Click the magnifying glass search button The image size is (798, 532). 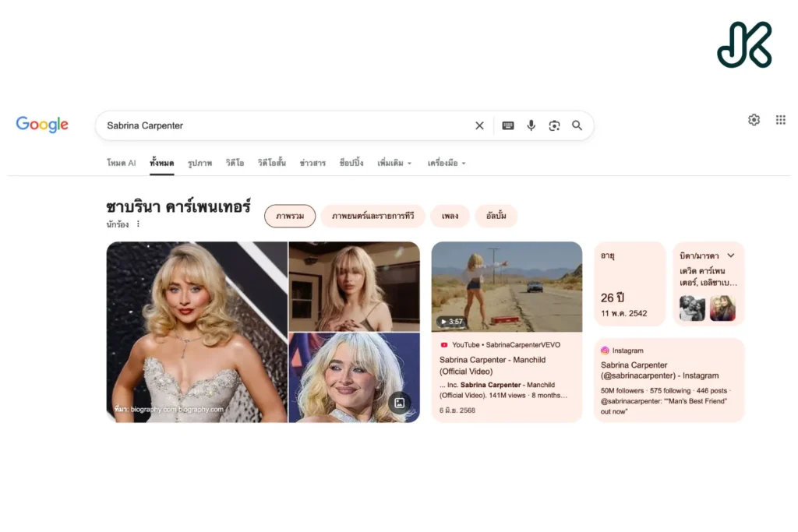pyautogui.click(x=577, y=125)
